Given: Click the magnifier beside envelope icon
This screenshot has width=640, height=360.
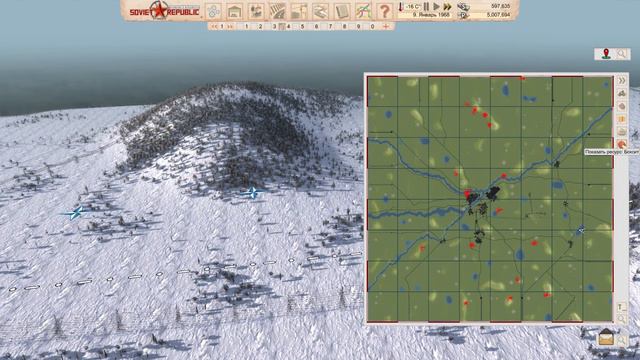Looking at the screenshot, I should click(x=622, y=339).
